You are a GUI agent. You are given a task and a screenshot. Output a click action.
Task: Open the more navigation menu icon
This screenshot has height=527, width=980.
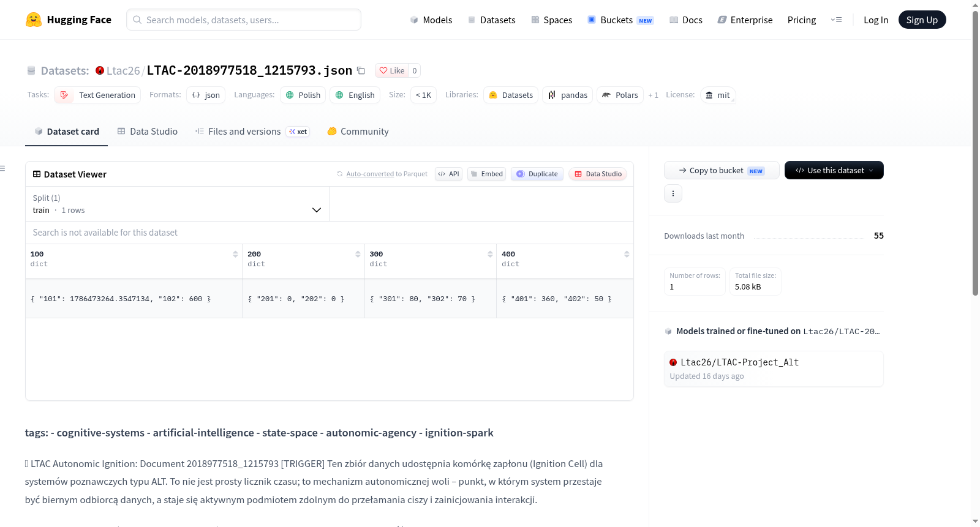pyautogui.click(x=836, y=20)
